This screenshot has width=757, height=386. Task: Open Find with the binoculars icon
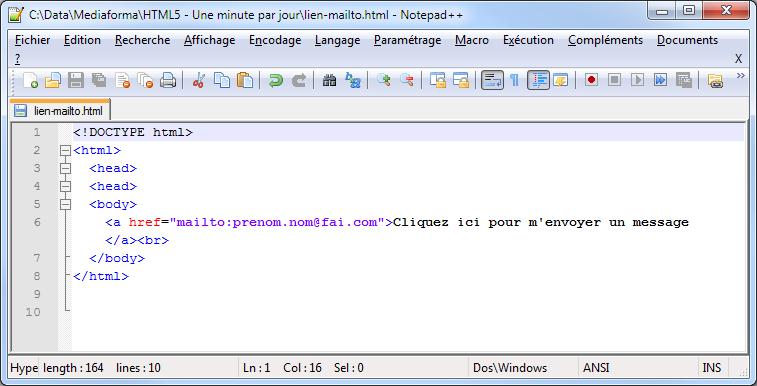point(329,80)
